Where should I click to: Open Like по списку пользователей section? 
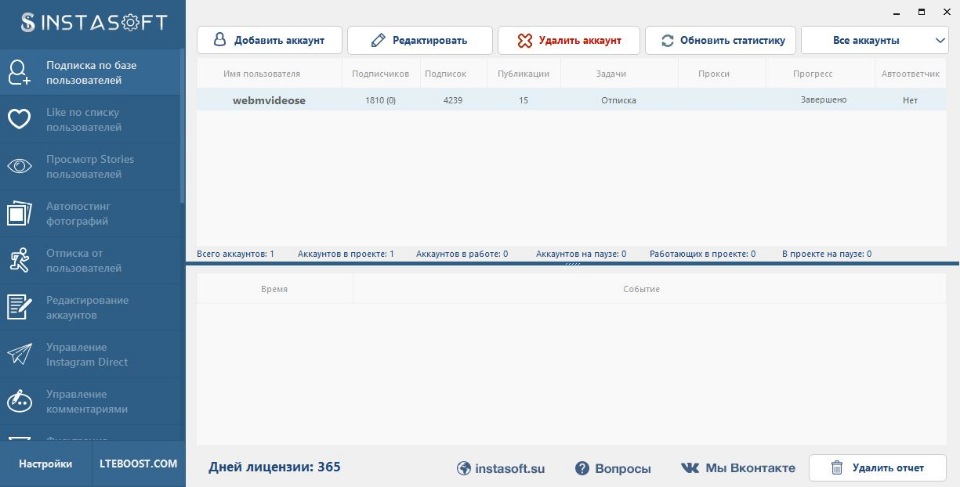click(89, 119)
